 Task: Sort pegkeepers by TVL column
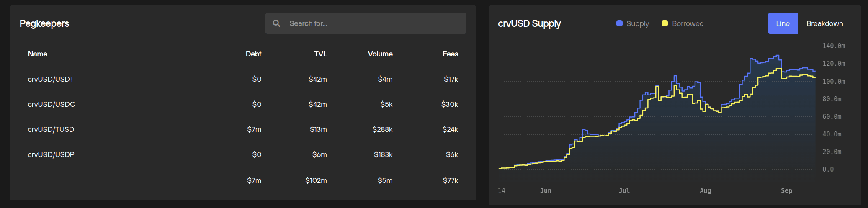pyautogui.click(x=320, y=54)
